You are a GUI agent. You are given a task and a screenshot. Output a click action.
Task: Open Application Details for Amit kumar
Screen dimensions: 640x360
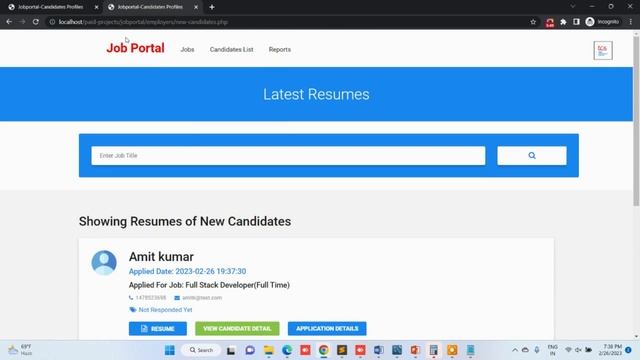pos(327,329)
